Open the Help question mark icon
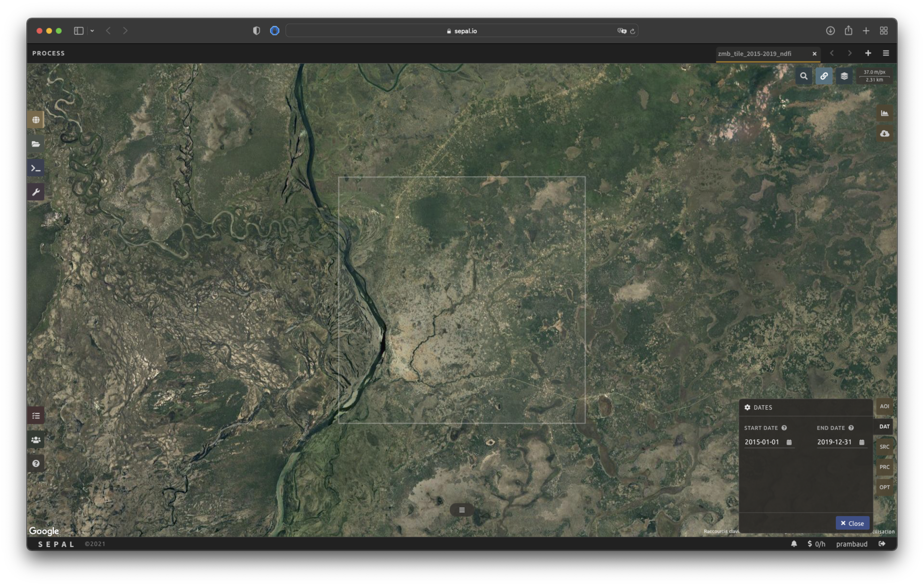This screenshot has width=924, height=586. pos(36,464)
